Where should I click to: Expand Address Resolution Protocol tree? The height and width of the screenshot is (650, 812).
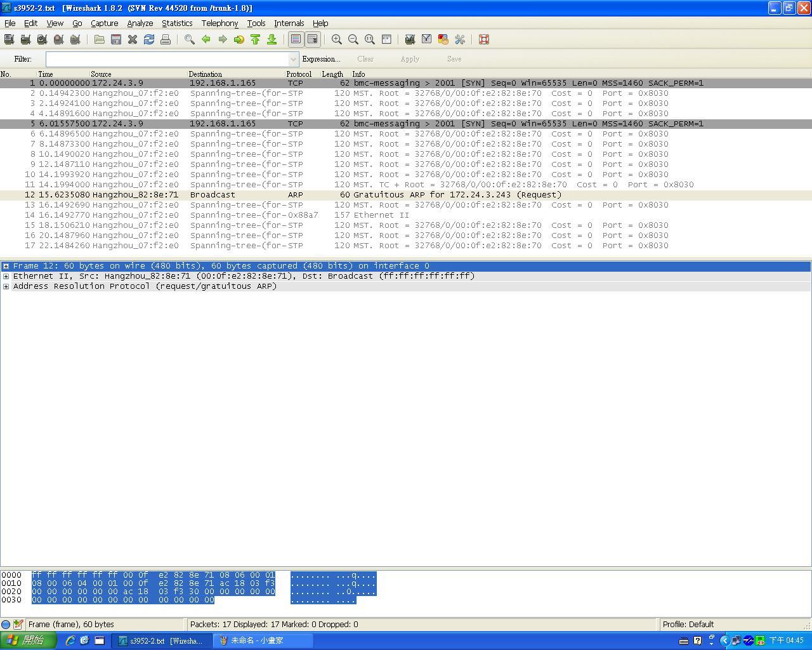click(6, 286)
